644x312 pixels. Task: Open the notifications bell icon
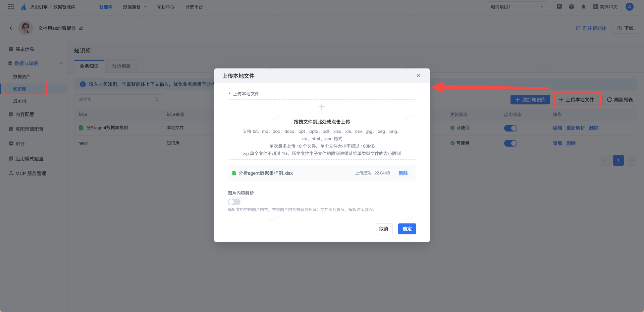click(584, 7)
